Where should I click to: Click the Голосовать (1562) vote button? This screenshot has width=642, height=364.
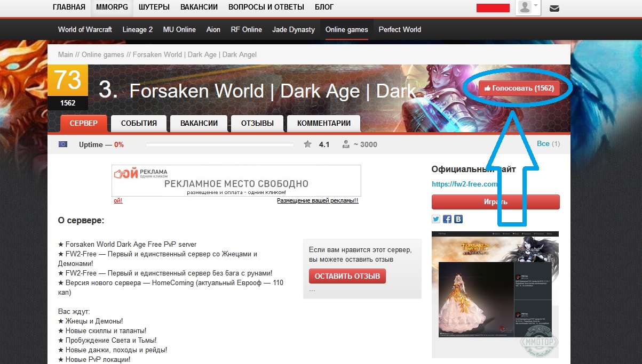[519, 88]
